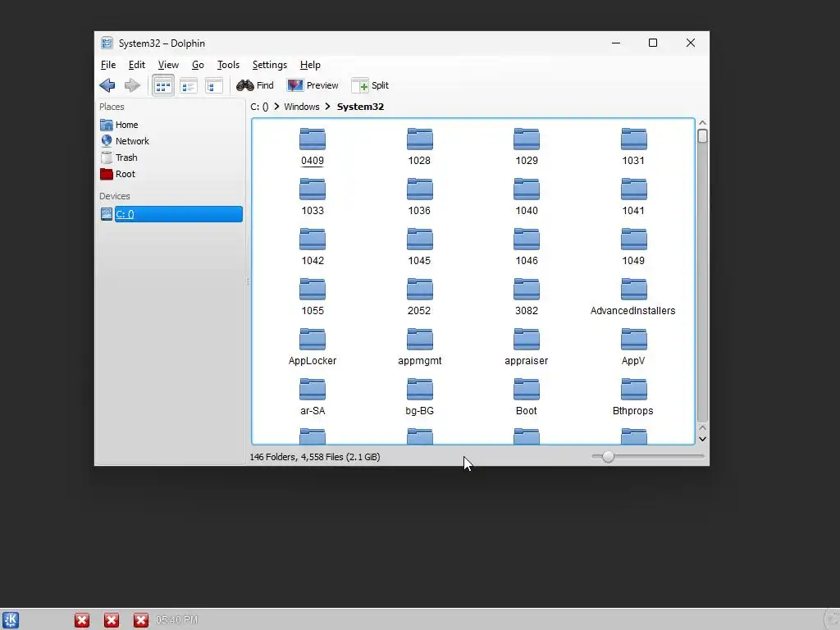
Task: Select the 1045 folder
Action: (x=419, y=247)
